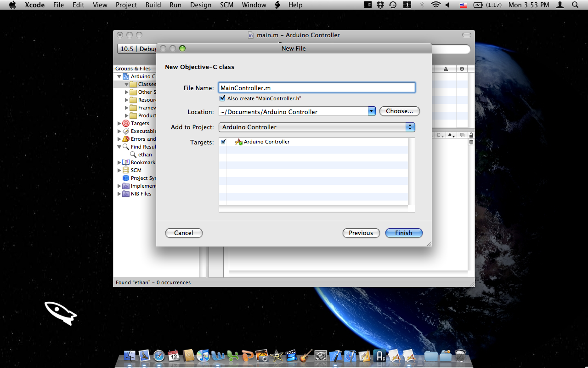This screenshot has height=368, width=588.
Task: Expand the Products folder
Action: (x=126, y=115)
